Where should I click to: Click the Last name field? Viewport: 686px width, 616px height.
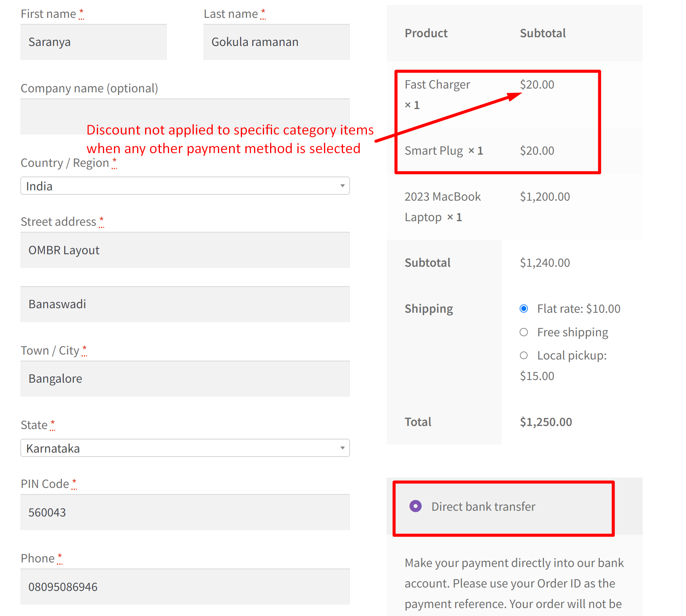coord(276,42)
